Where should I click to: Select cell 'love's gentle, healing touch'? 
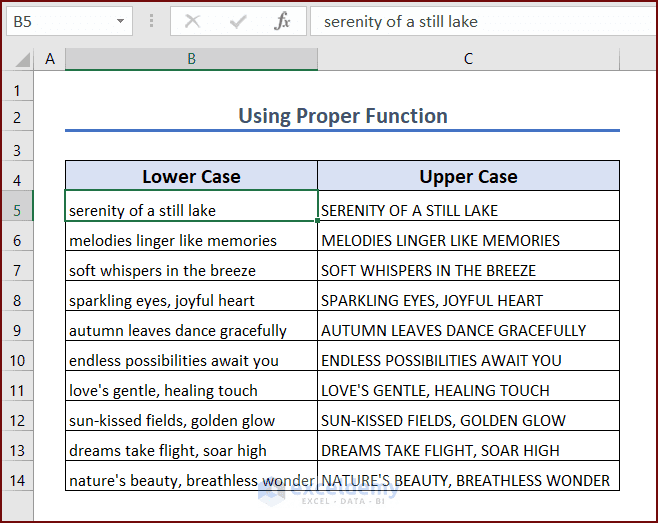point(191,386)
